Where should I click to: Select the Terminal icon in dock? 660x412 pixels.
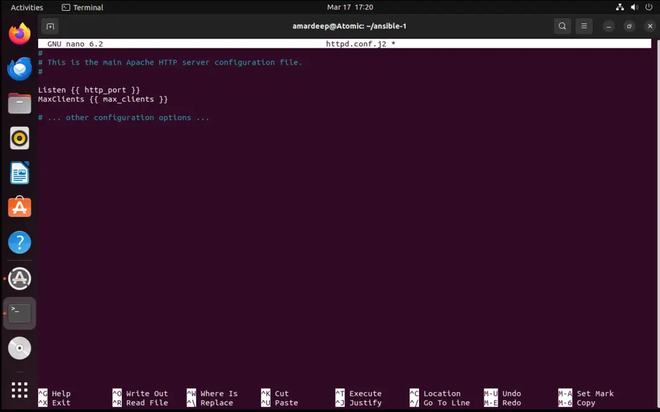[x=19, y=314]
